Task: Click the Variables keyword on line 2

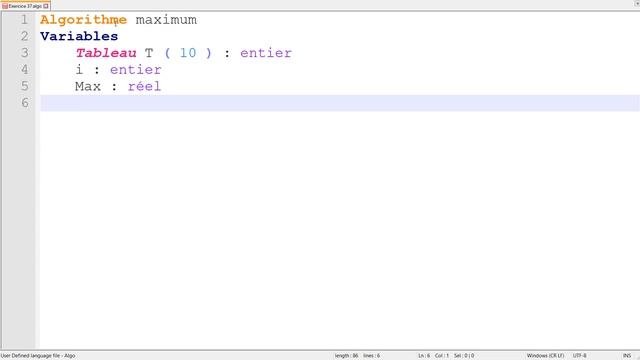Action: pos(79,36)
